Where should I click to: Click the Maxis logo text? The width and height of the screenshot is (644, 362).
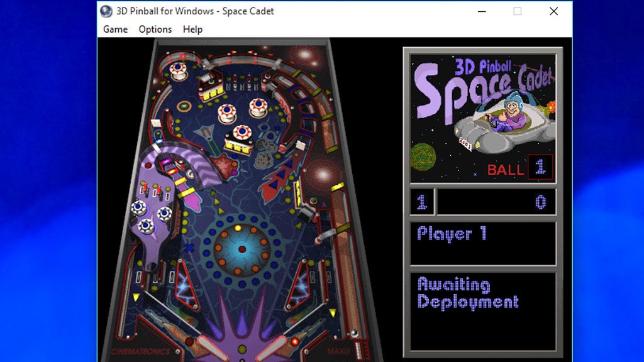pos(339,351)
